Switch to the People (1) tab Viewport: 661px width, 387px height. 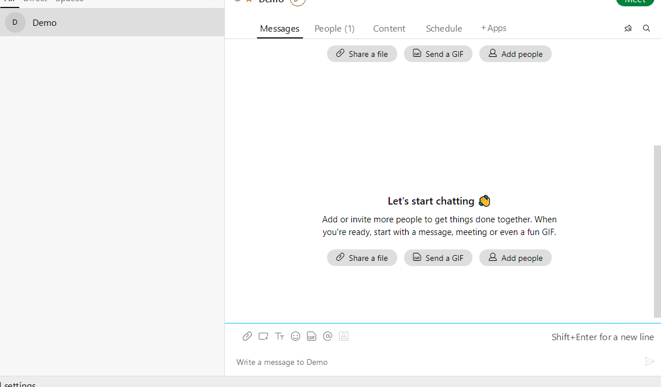click(334, 29)
